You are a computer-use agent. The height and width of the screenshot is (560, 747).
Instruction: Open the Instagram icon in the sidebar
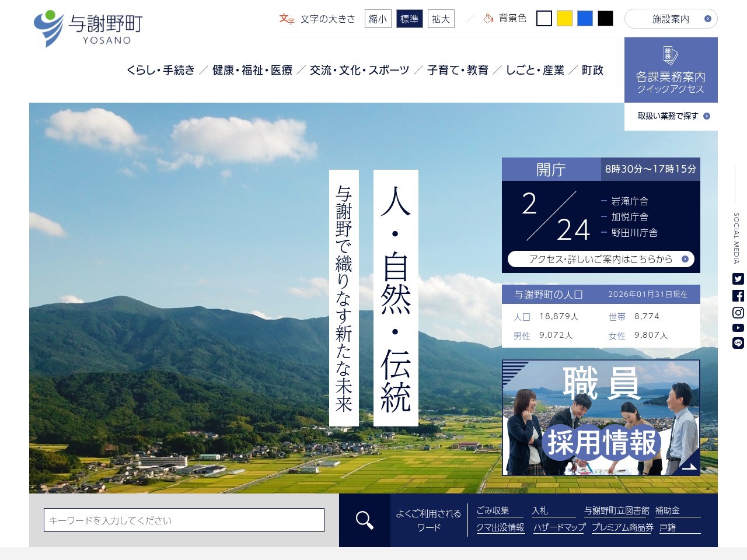pyautogui.click(x=738, y=311)
